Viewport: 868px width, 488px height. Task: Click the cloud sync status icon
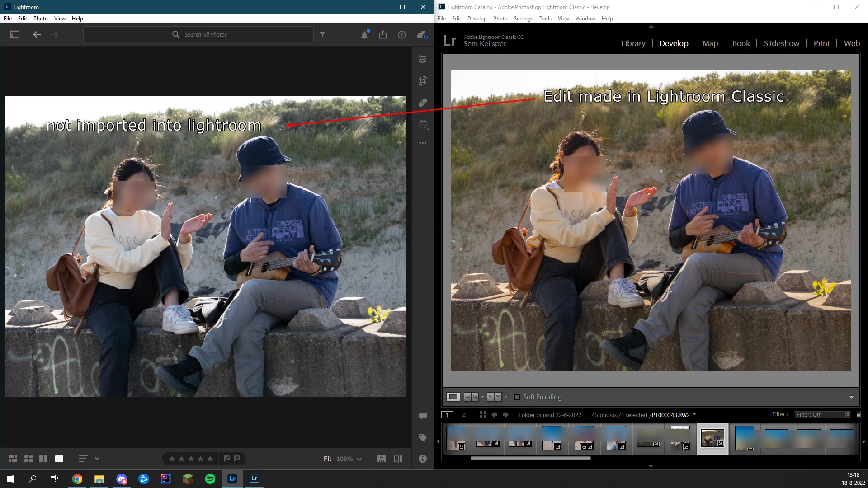point(422,35)
